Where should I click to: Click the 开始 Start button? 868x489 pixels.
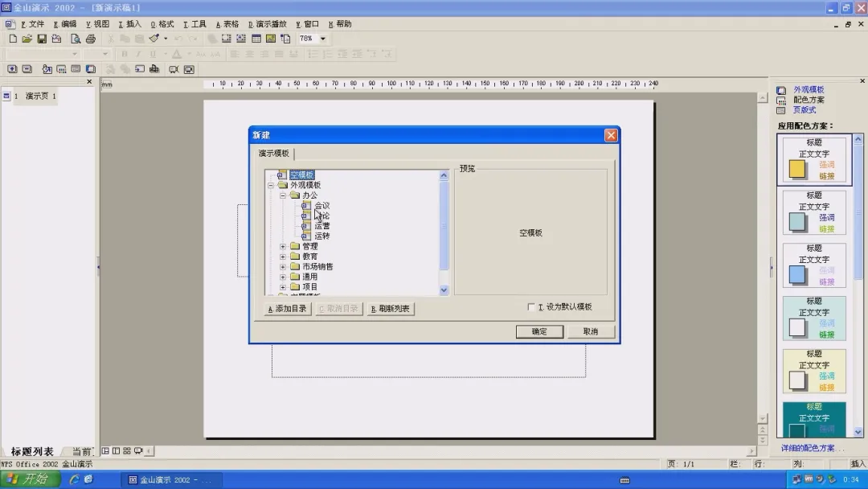30,479
